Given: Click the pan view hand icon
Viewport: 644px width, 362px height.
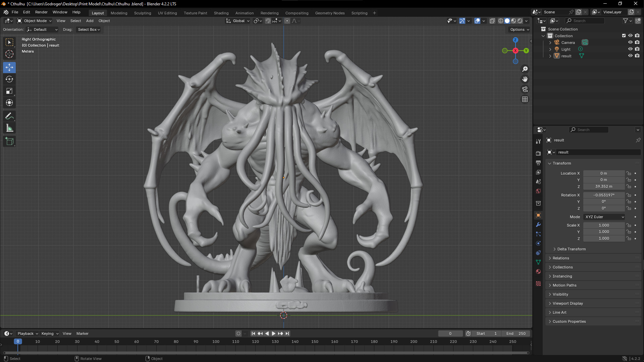Looking at the screenshot, I should coord(525,79).
